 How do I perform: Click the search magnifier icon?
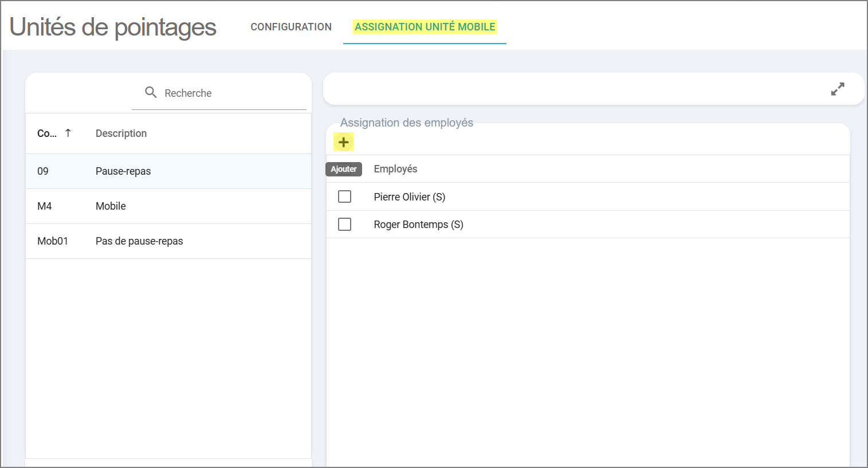click(x=151, y=92)
